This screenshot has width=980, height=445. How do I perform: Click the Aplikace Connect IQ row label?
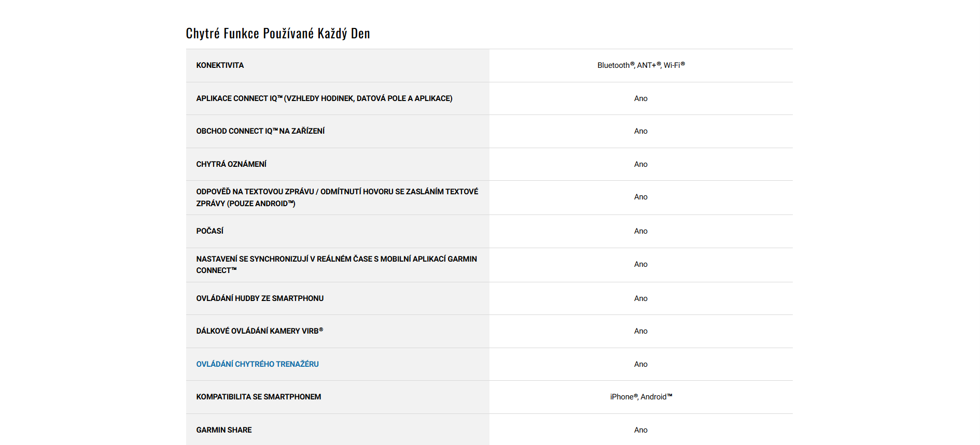(324, 98)
